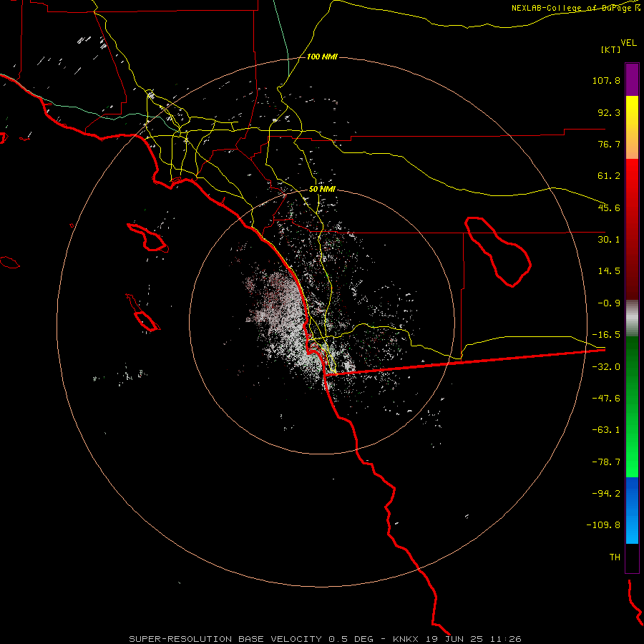Click the green segment of the velocity color bar
The width and height of the screenshot is (644, 644).
[x=632, y=406]
